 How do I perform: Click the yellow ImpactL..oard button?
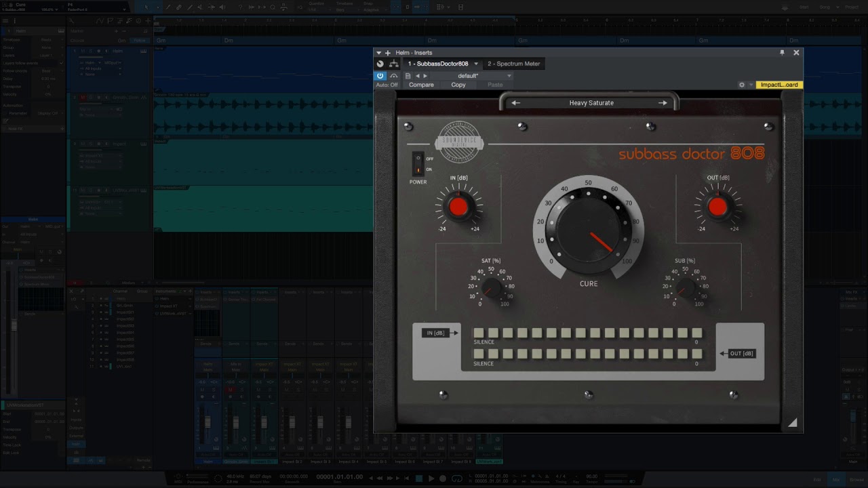(x=779, y=85)
